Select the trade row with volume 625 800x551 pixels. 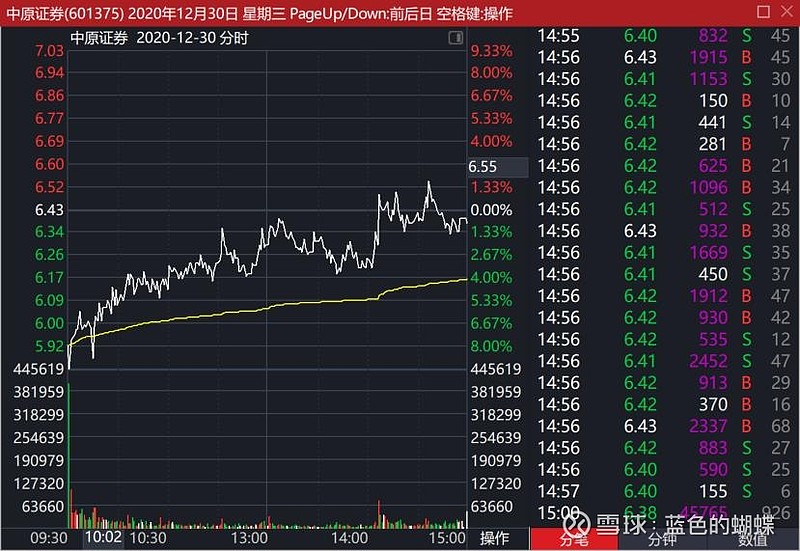664,166
